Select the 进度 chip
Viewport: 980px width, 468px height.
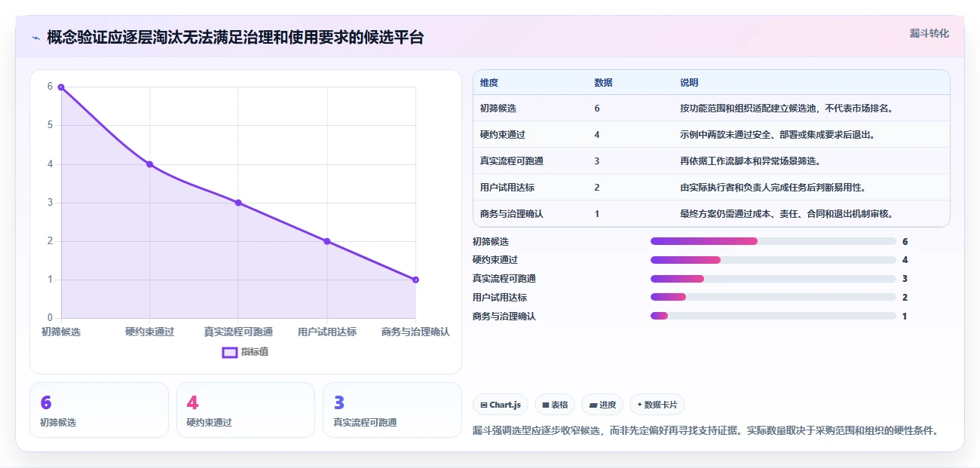click(602, 405)
